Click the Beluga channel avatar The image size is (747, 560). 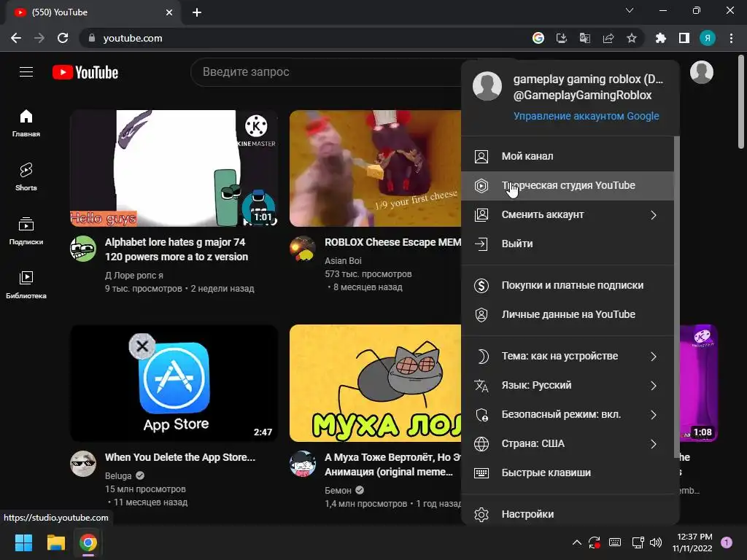[83, 464]
